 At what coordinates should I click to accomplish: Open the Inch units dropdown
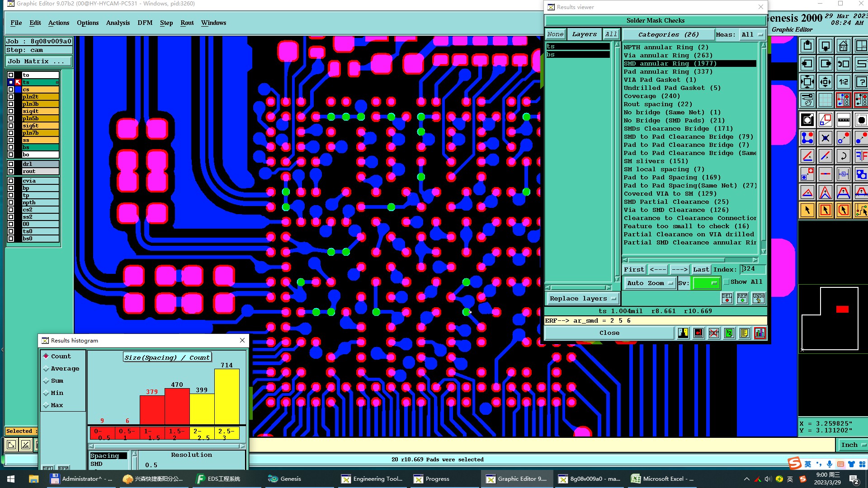(852, 445)
